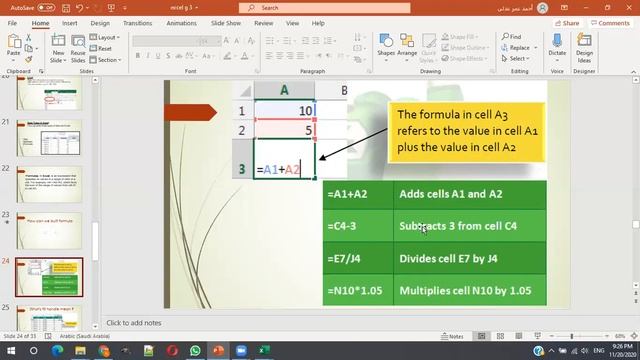Click the Undo arrow
This screenshot has height=360, width=640.
coord(80,8)
